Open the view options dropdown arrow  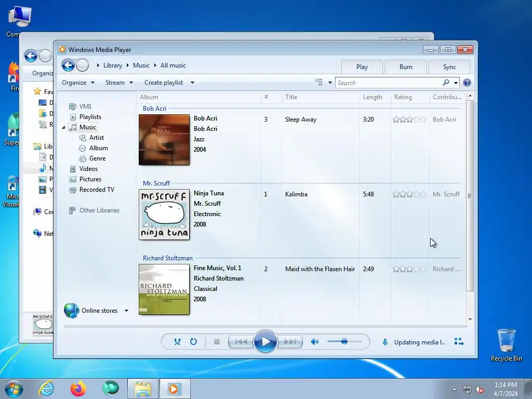click(330, 83)
